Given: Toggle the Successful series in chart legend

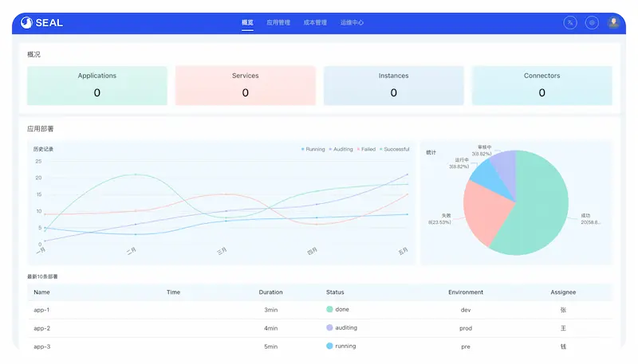Looking at the screenshot, I should 394,149.
